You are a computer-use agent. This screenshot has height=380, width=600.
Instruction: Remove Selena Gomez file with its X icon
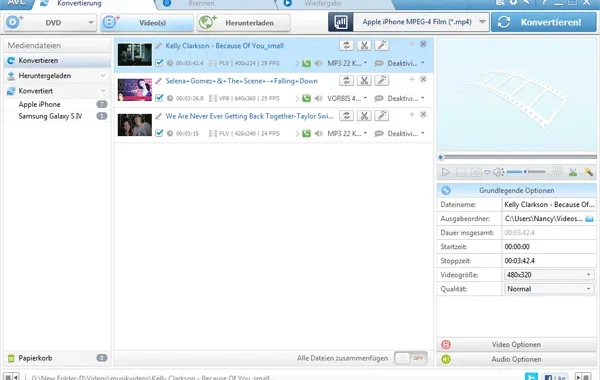(423, 79)
